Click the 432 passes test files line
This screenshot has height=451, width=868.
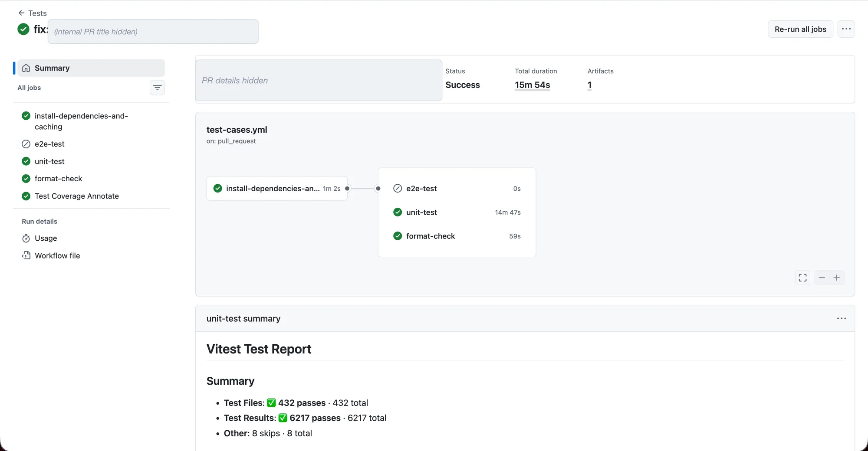coord(296,403)
